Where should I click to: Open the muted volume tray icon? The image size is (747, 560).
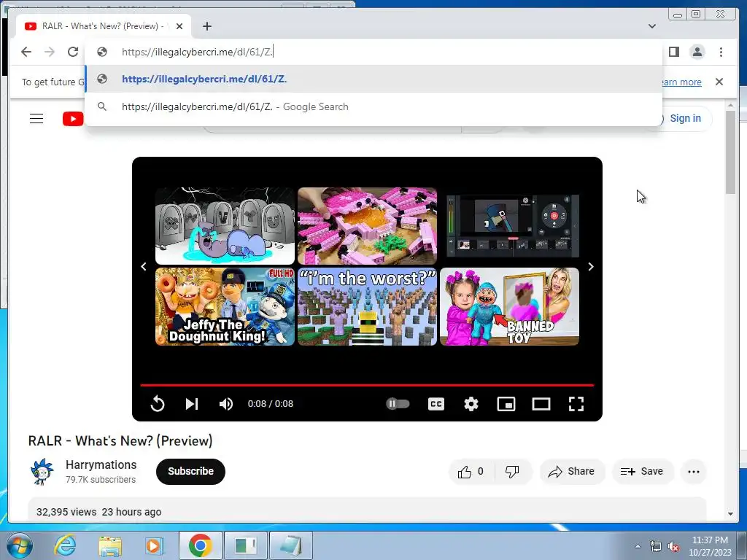click(x=673, y=547)
